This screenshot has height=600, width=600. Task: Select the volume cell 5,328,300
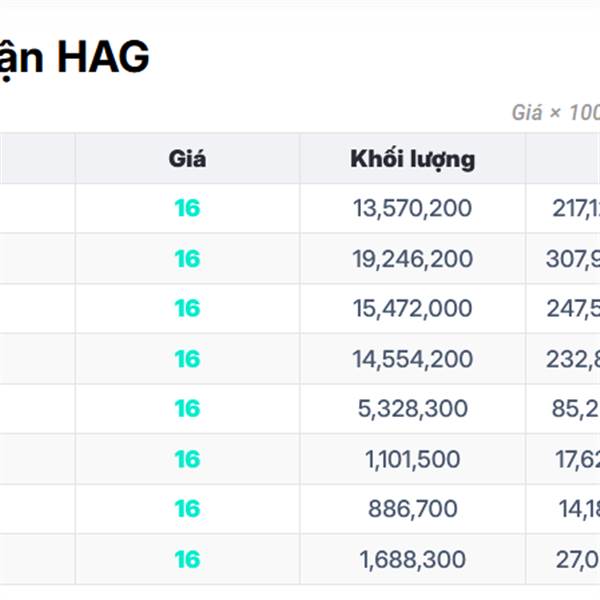pyautogui.click(x=412, y=409)
